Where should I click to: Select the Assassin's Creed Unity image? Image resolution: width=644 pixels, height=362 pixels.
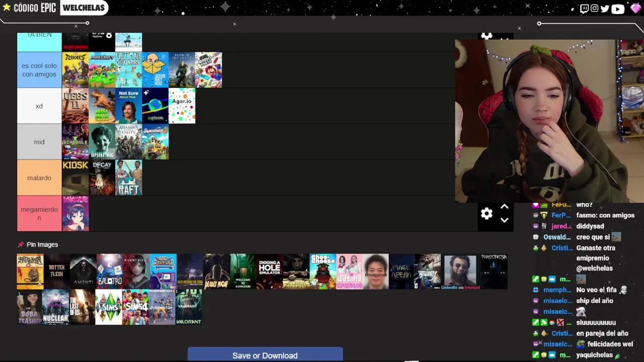pos(129,142)
